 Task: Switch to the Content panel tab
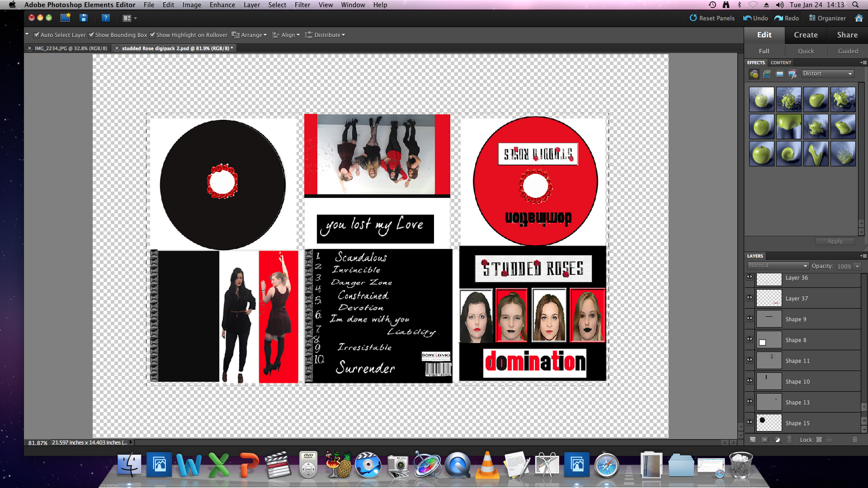pyautogui.click(x=781, y=63)
